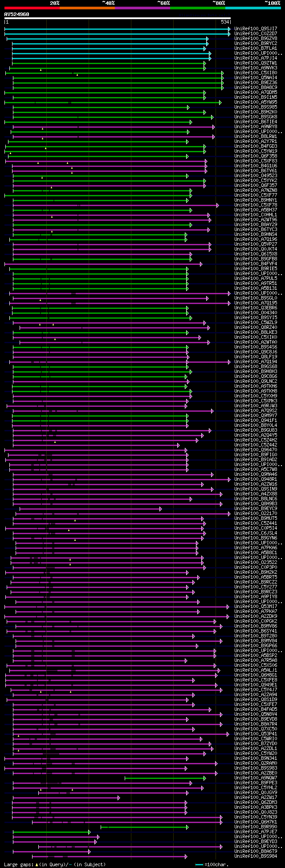Click the UniRef100_A9NQW7 hit label
285x868 pixels.
(256, 778)
